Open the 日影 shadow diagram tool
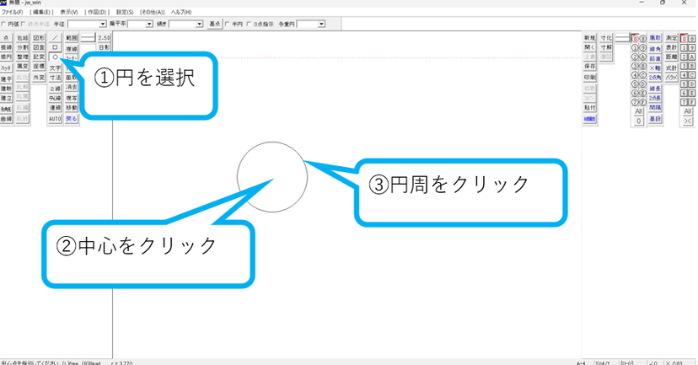Viewport: 698px width, 365px height. pyautogui.click(x=104, y=48)
